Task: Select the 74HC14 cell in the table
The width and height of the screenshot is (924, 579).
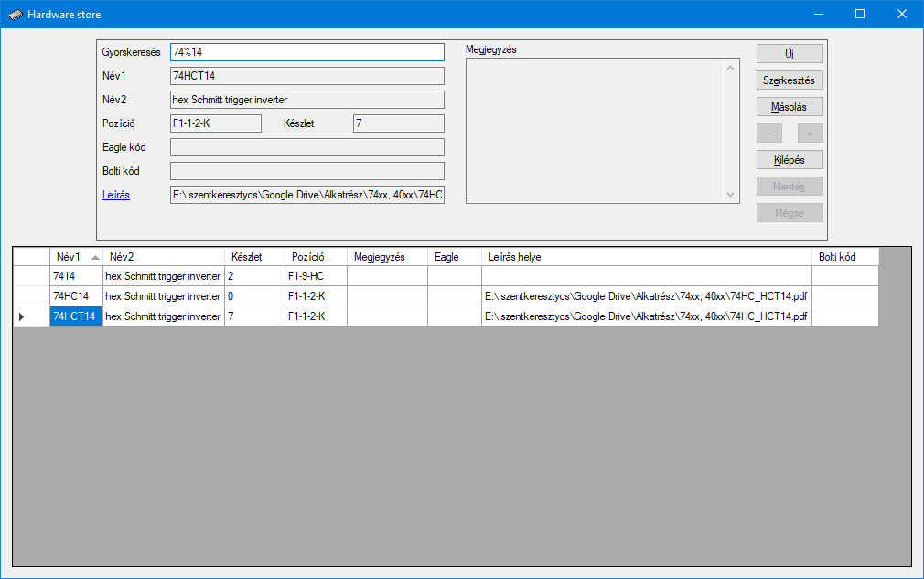Action: tap(76, 296)
